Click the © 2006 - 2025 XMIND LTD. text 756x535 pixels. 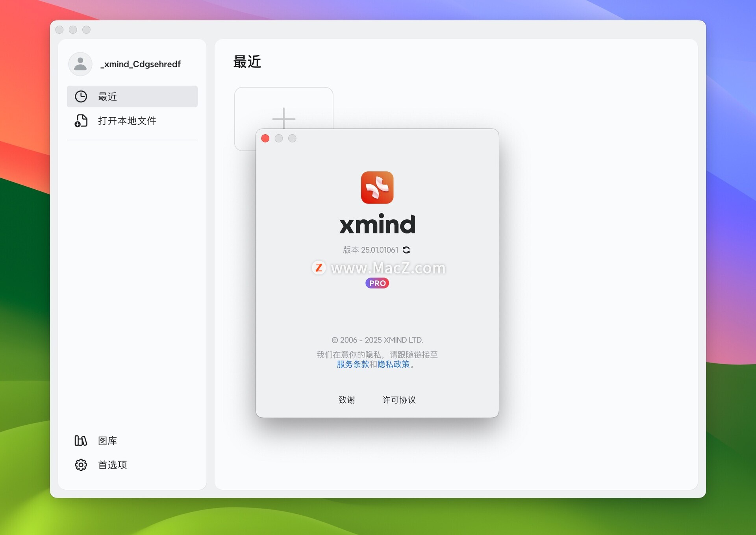(377, 340)
